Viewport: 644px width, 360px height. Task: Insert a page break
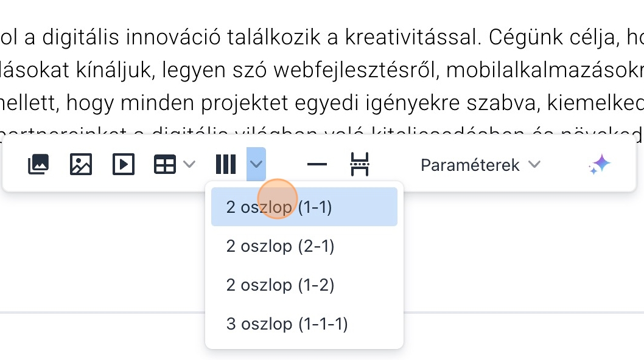pyautogui.click(x=360, y=164)
